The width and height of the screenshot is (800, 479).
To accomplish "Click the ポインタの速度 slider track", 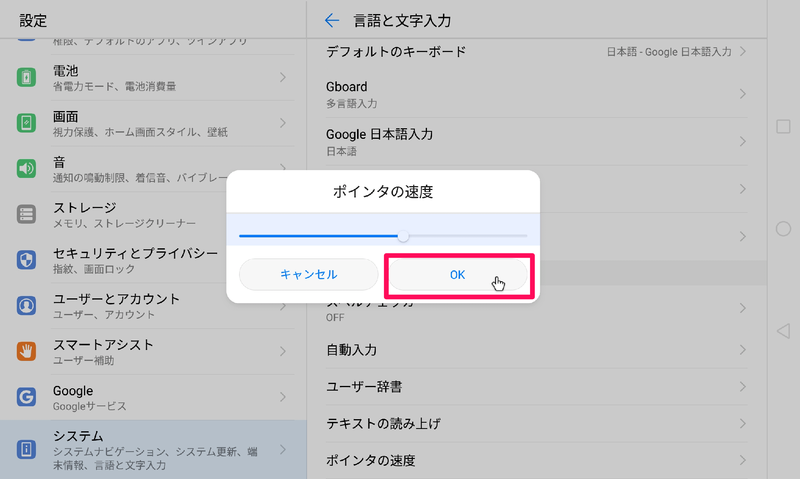I will click(x=383, y=236).
